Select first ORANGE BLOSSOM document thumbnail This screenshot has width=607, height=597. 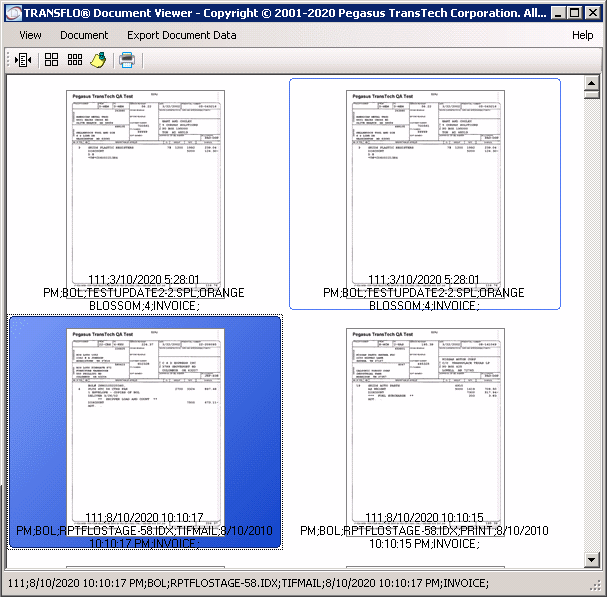(x=144, y=195)
